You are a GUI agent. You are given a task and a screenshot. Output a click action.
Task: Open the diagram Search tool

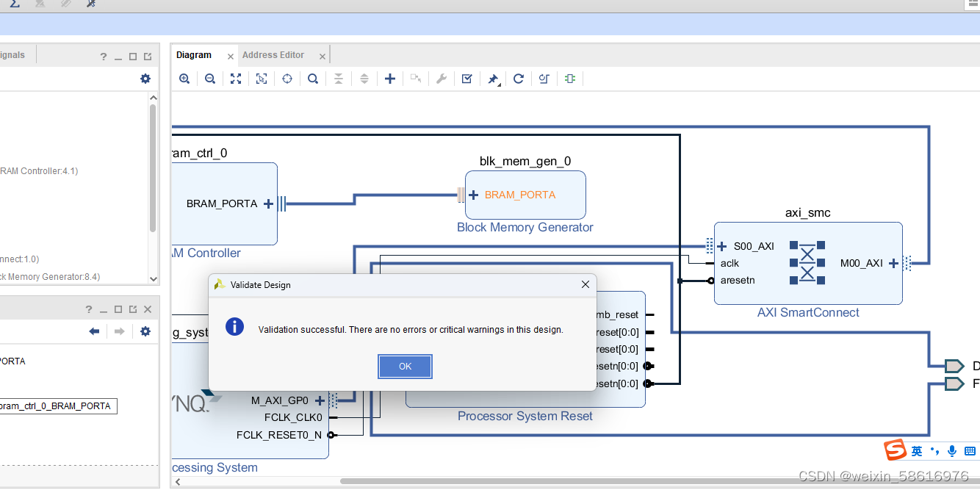coord(313,79)
